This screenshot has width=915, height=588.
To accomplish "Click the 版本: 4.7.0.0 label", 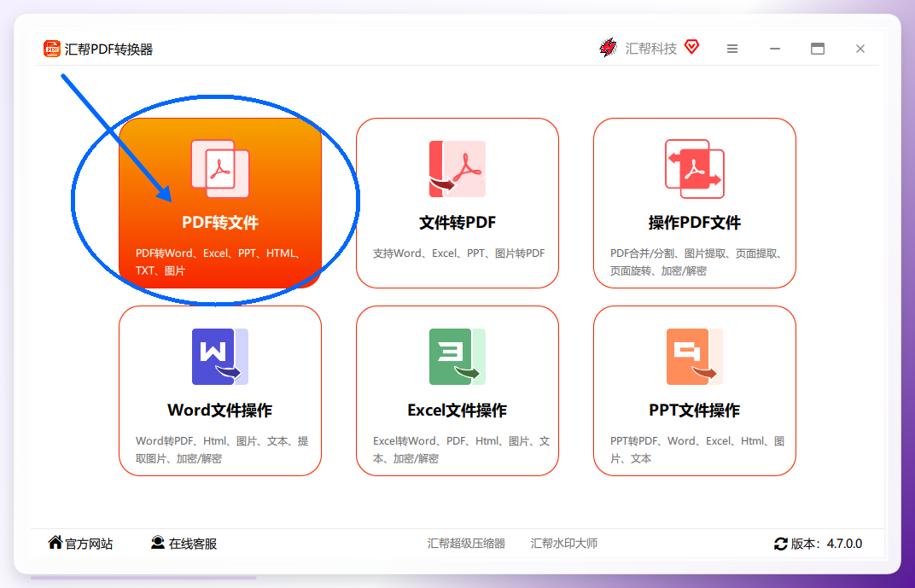I will click(826, 544).
